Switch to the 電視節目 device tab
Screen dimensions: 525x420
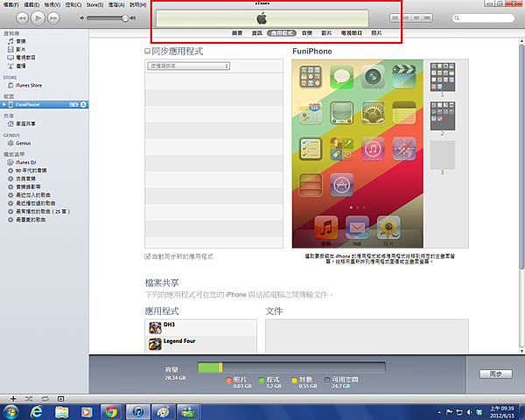tap(352, 33)
